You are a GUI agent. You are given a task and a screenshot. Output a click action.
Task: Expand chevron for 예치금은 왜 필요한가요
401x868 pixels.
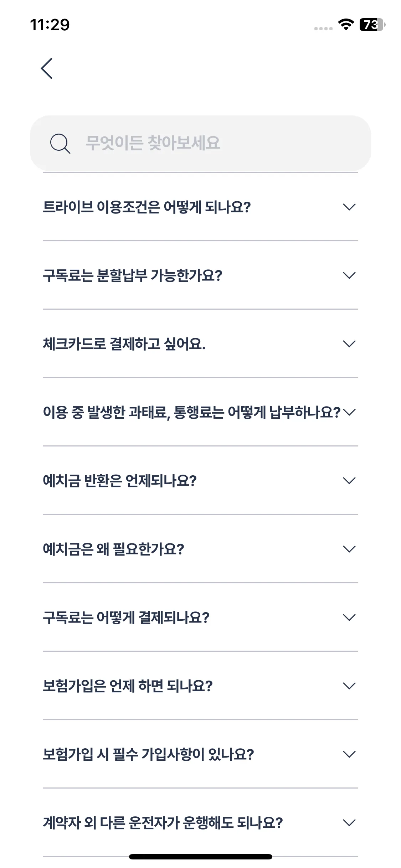point(349,549)
